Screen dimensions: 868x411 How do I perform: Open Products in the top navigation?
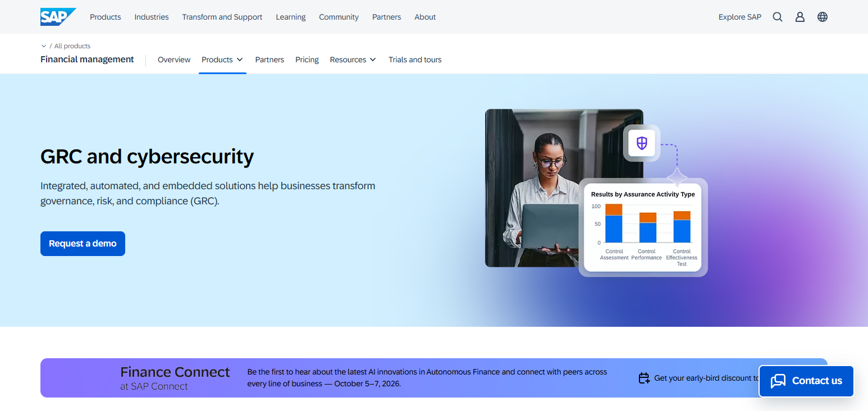106,17
